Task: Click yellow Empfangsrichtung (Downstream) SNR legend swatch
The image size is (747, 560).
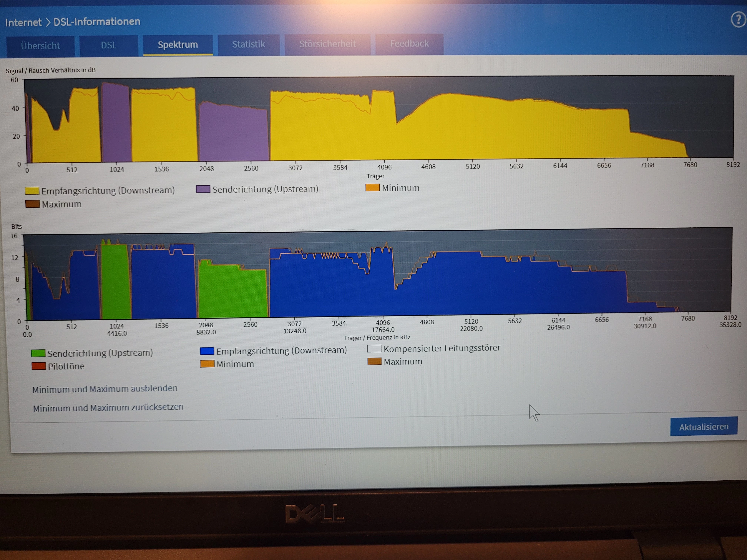Action: (32, 191)
